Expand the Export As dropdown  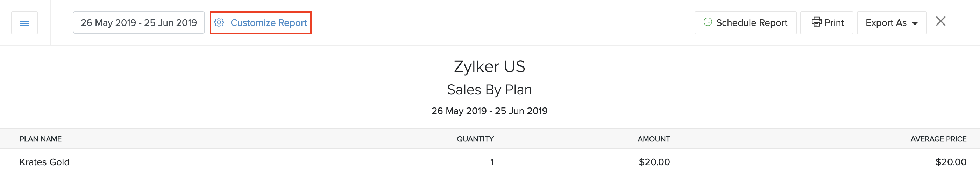pyautogui.click(x=891, y=23)
